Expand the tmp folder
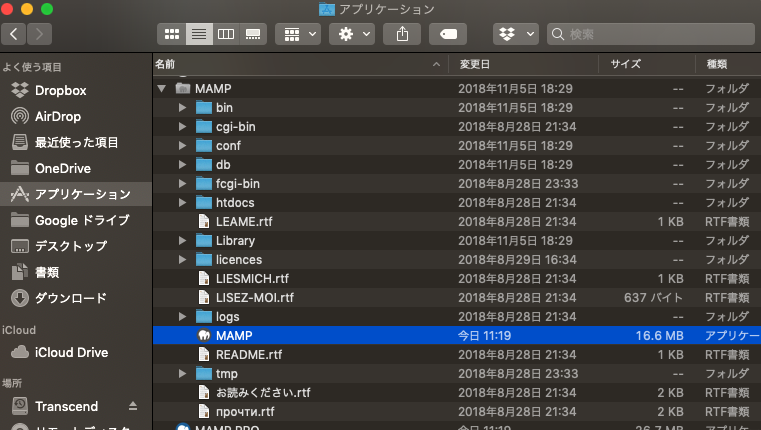 pos(182,373)
